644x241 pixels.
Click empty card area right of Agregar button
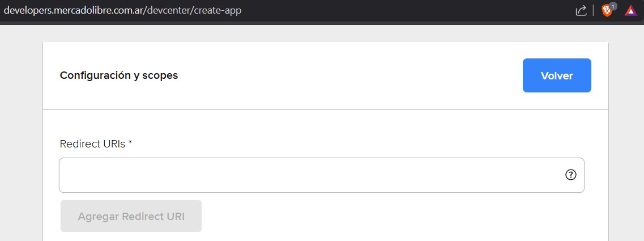[390, 216]
